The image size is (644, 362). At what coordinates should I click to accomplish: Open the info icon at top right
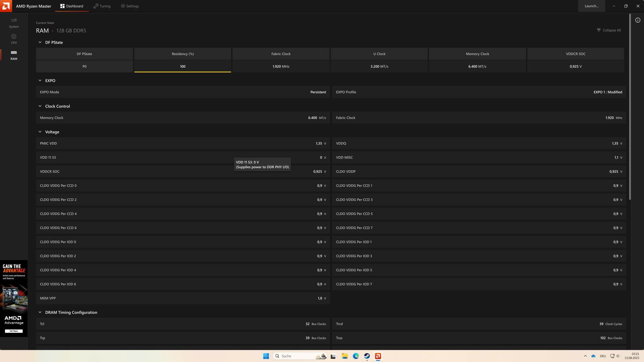638,20
